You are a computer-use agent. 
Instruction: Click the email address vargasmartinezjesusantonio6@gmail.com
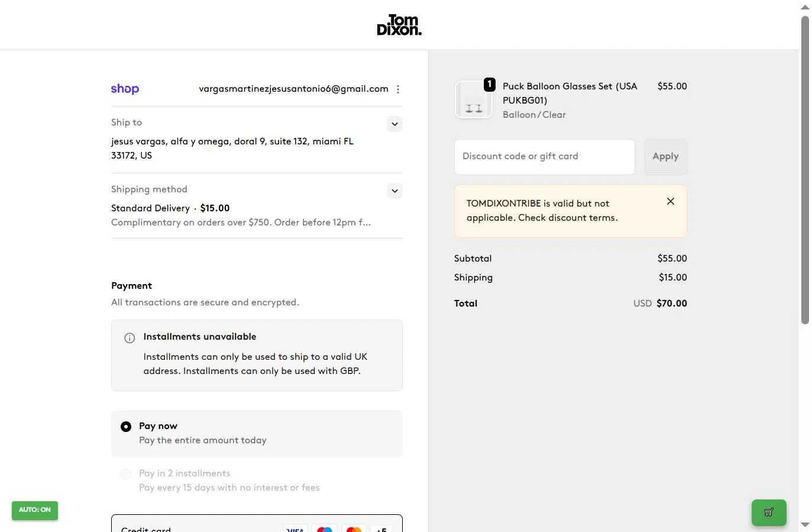coord(293,89)
